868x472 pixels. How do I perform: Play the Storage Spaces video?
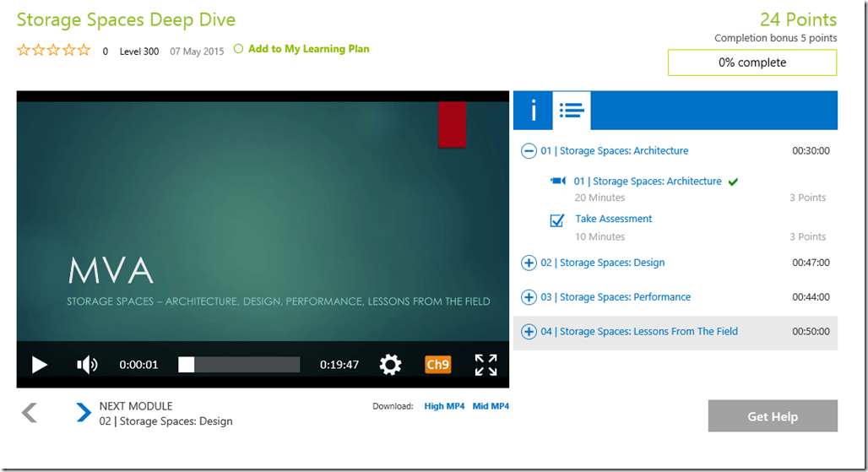pos(40,365)
